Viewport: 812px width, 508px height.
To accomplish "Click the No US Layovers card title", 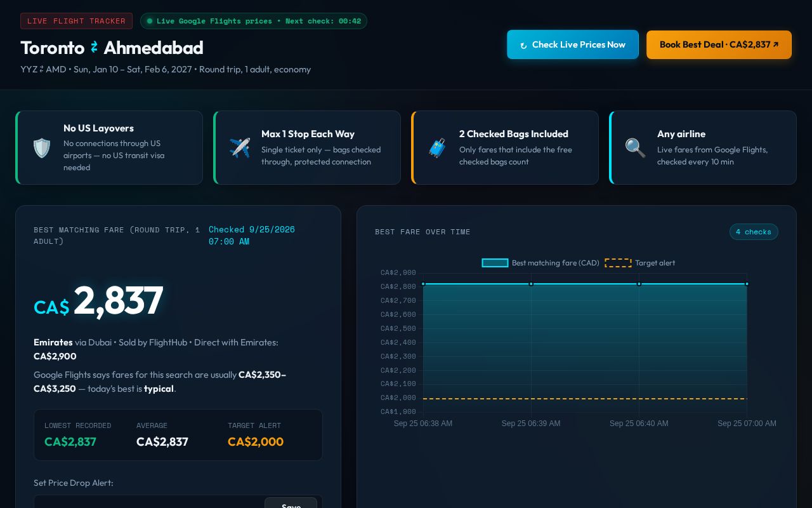I will (98, 128).
